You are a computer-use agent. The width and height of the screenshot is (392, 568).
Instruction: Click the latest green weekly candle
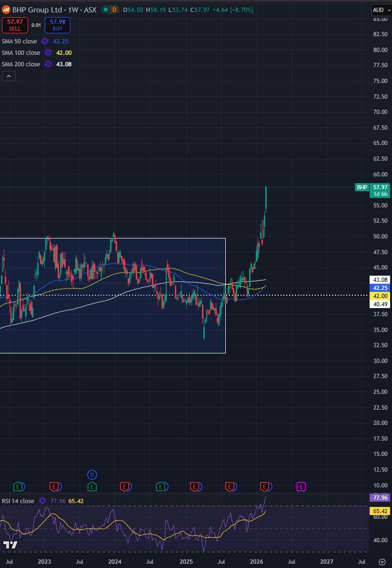pyautogui.click(x=266, y=198)
